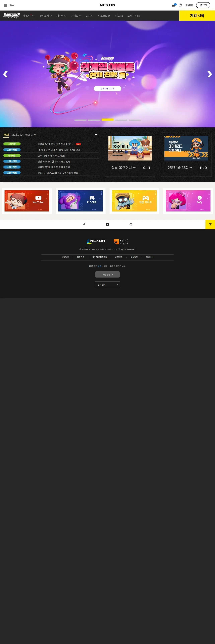
Task: Previous arrow on 설날 복주머니 card
Action: click(x=144, y=168)
